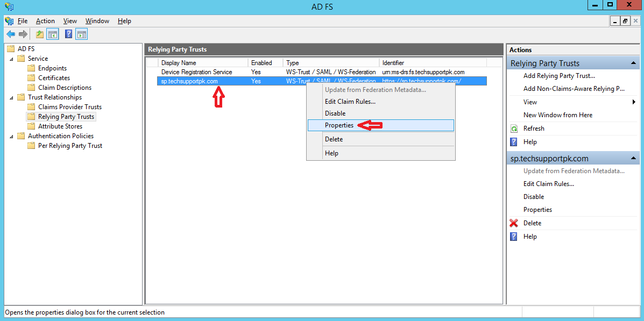Click the Up one level folder icon

click(x=40, y=34)
